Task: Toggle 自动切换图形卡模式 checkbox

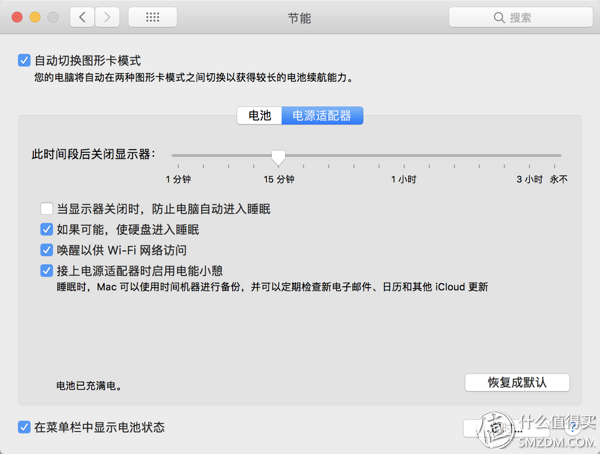Action: pyautogui.click(x=24, y=60)
